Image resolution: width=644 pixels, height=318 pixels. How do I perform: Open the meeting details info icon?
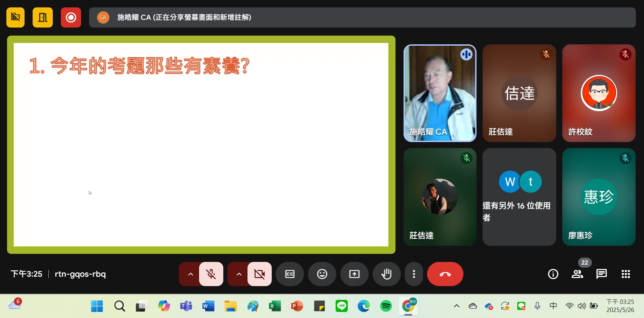[553, 274]
